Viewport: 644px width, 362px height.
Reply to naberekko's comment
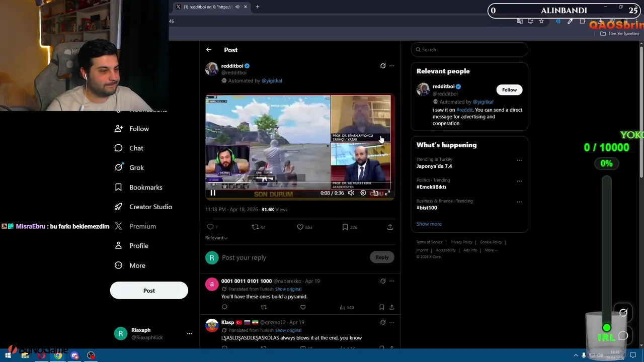pos(224,307)
